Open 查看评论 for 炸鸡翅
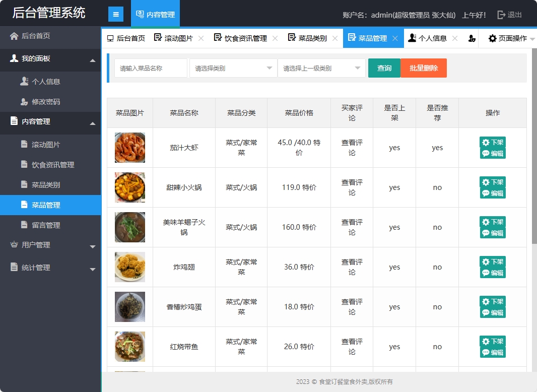This screenshot has width=537, height=392. [352, 267]
